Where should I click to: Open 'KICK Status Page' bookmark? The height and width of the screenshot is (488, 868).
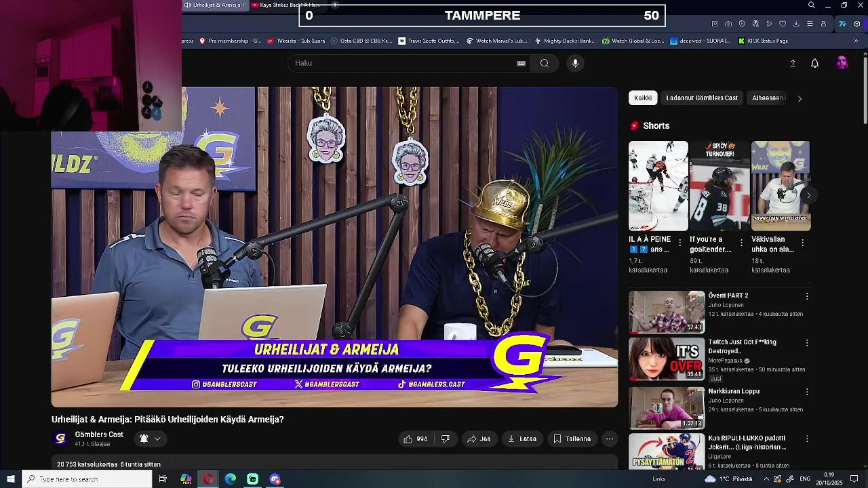click(762, 41)
